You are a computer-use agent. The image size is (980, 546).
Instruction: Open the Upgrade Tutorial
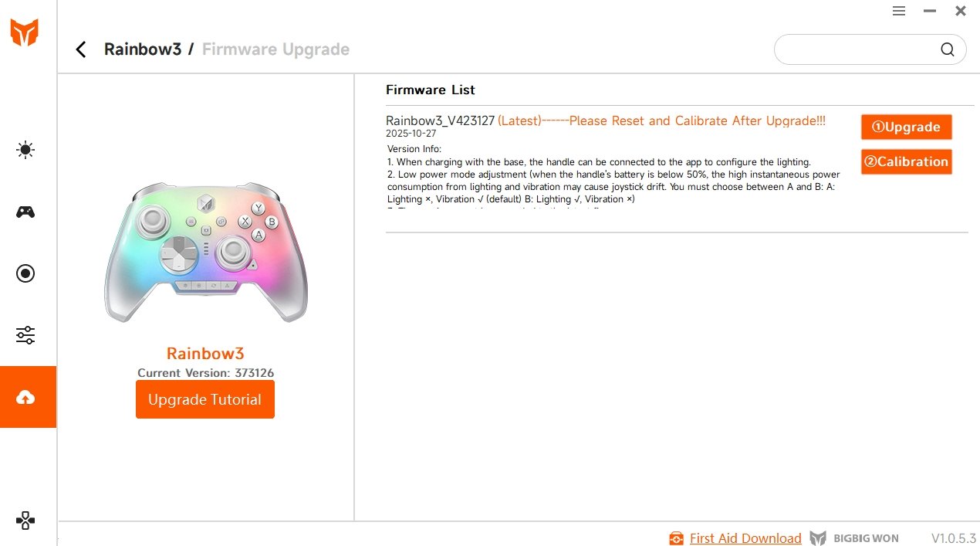tap(204, 399)
